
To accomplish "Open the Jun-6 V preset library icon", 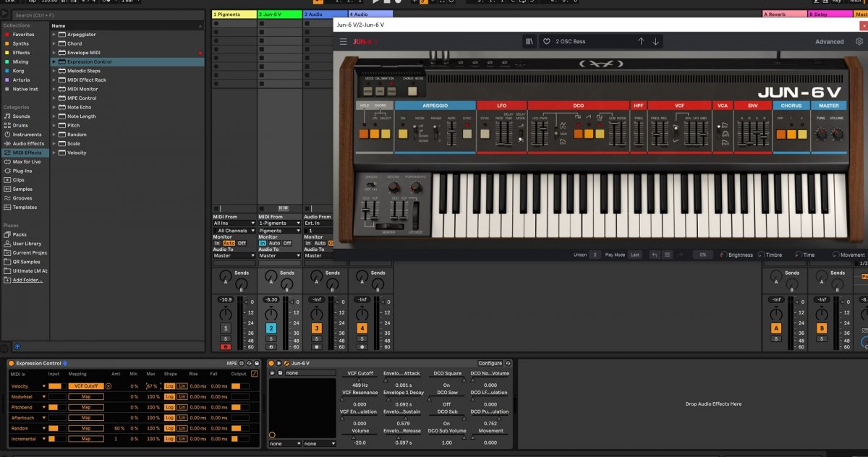I will point(529,41).
